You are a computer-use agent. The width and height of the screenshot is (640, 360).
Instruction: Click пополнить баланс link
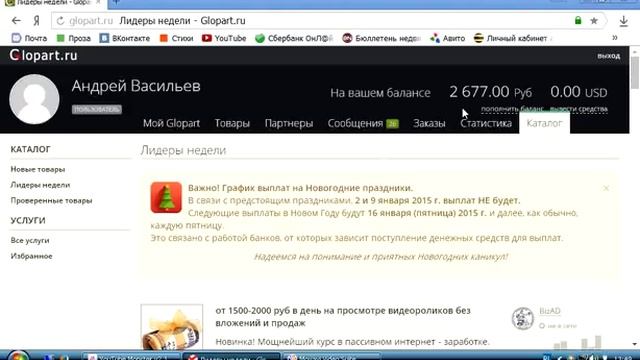[x=512, y=109]
